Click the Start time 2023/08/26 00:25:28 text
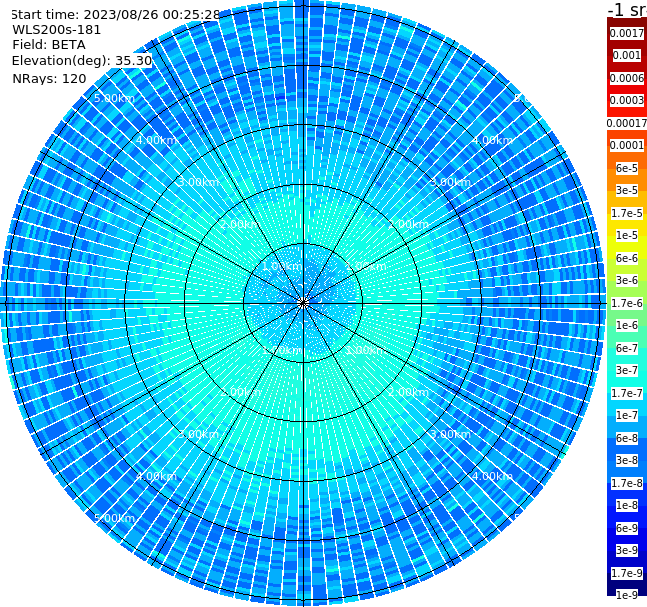Image resolution: width=647 pixels, height=607 pixels. tap(115, 14)
